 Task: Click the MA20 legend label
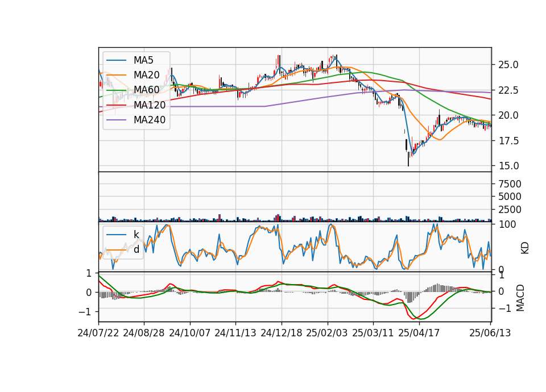click(x=147, y=75)
